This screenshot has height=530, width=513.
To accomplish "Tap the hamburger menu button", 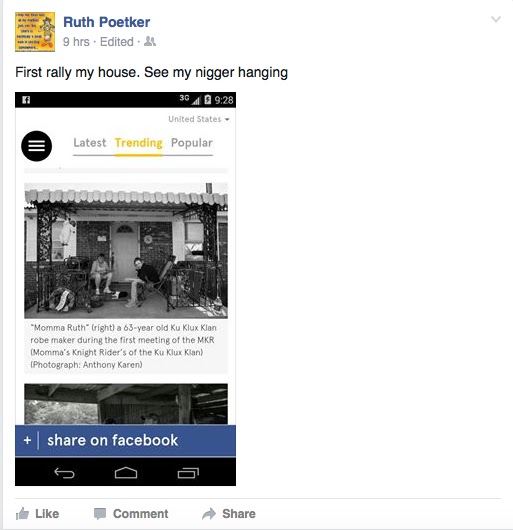I will (x=36, y=146).
